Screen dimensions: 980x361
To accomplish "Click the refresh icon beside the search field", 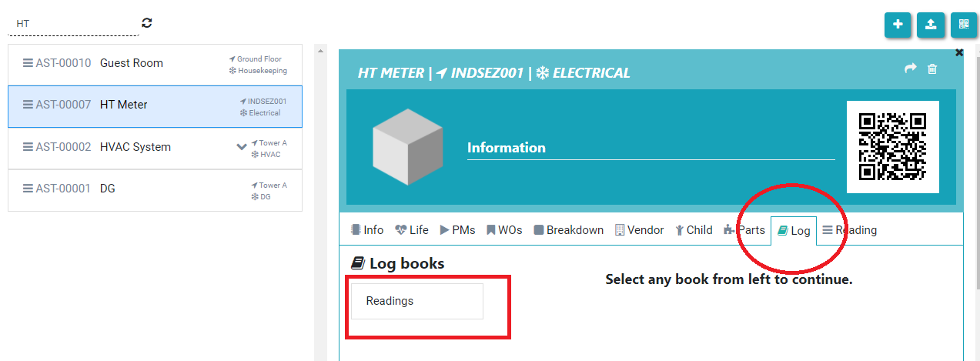I will pos(147,23).
